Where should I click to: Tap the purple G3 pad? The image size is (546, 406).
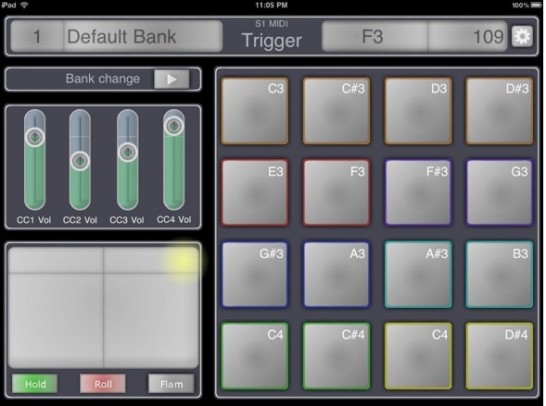click(x=499, y=193)
